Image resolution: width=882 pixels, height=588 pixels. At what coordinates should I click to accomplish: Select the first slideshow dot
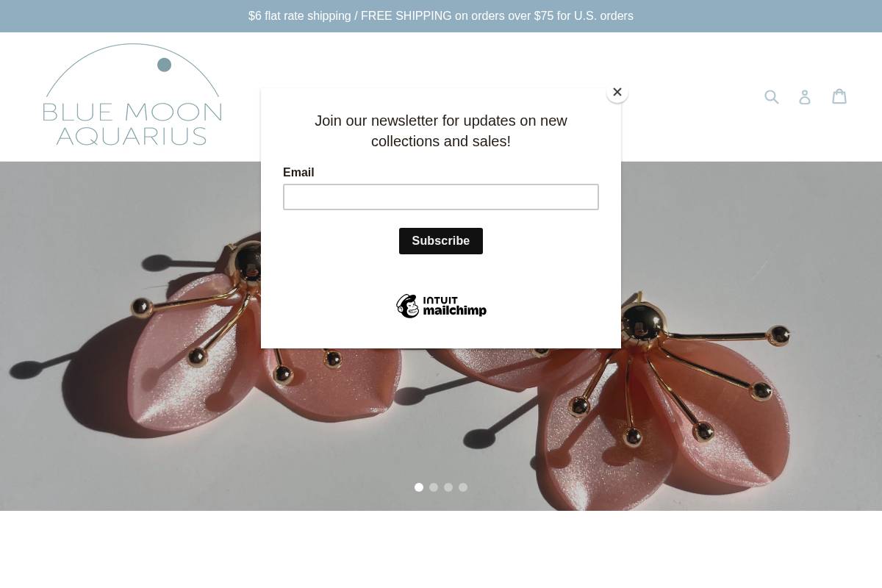pyautogui.click(x=419, y=487)
